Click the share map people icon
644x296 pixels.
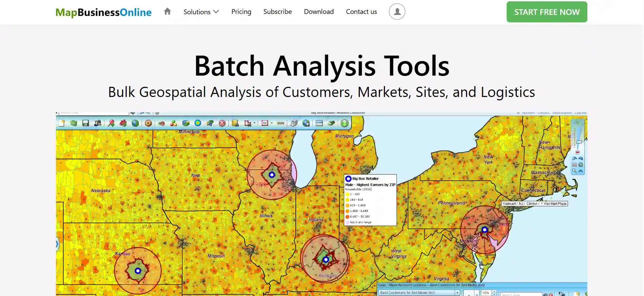(98, 123)
